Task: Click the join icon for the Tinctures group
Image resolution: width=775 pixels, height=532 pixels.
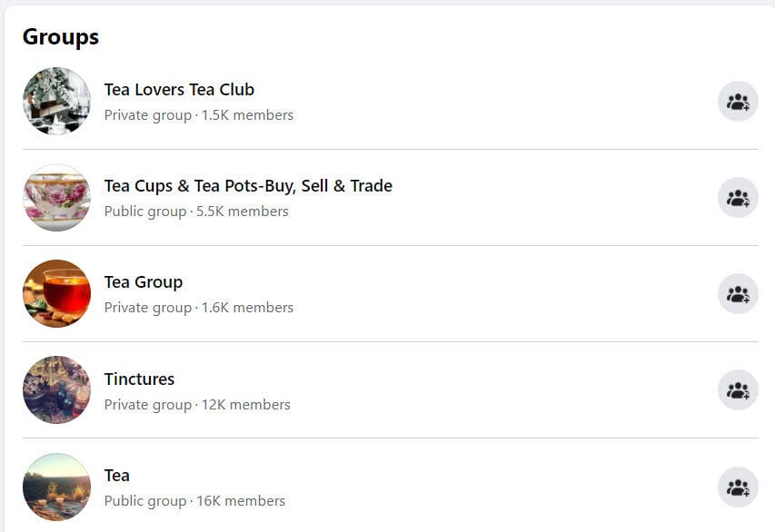Action: 739,389
